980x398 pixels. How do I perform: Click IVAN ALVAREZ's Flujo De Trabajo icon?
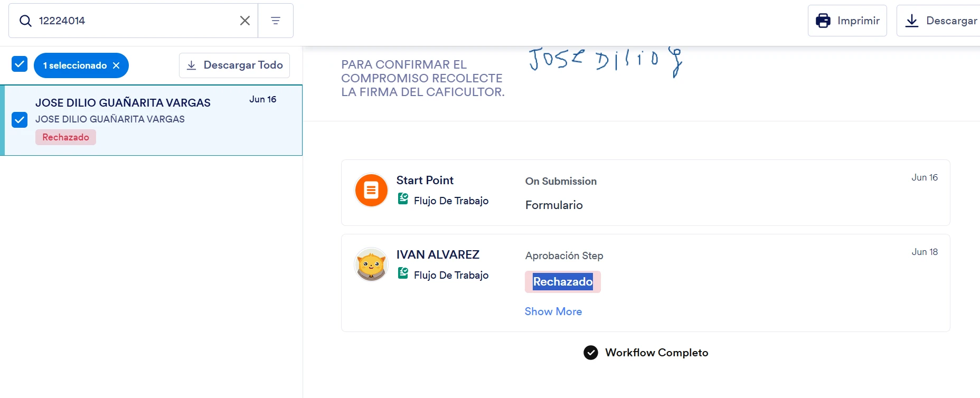(x=403, y=273)
